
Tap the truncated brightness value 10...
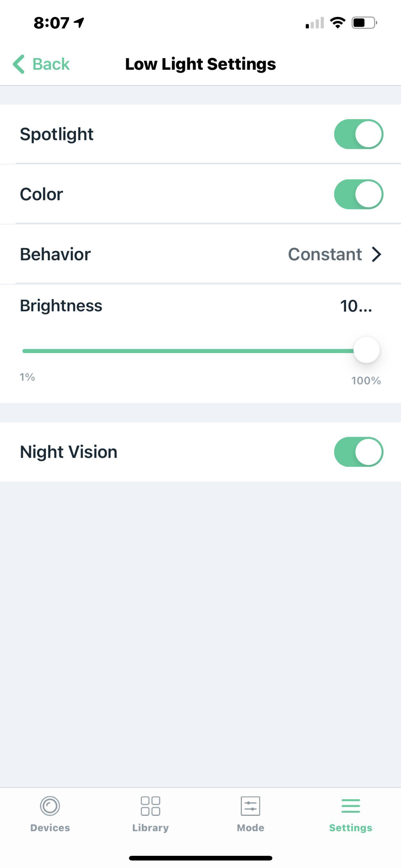355,306
